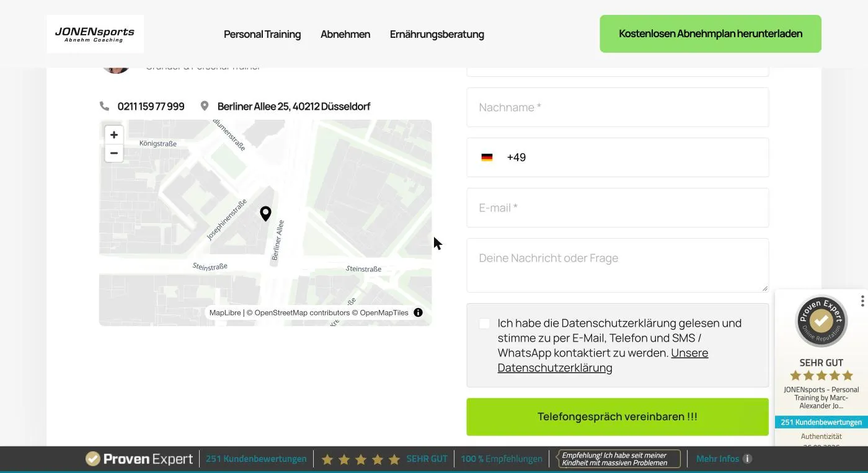Focus the Deine Nachricht oder Frage textarea

pos(618,265)
